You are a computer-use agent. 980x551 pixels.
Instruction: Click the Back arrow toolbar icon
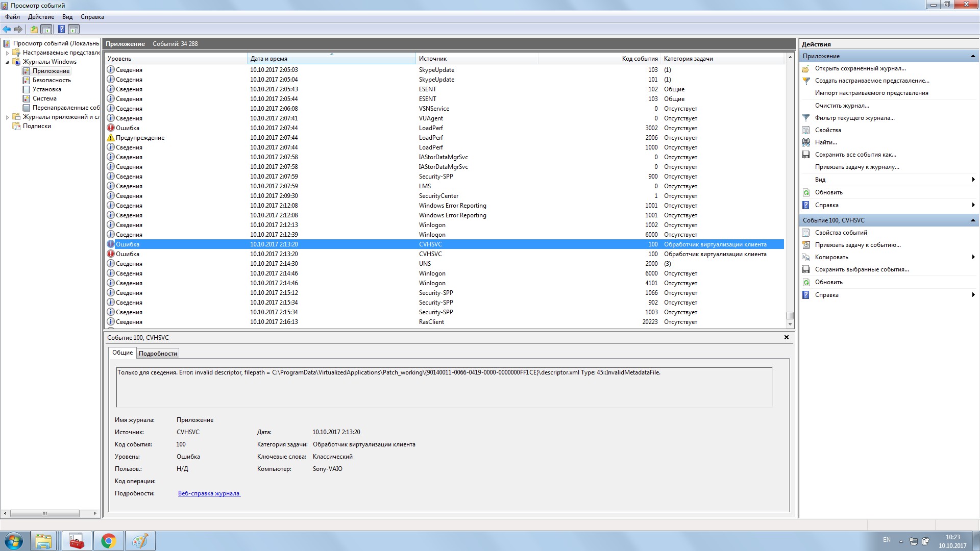tap(7, 29)
